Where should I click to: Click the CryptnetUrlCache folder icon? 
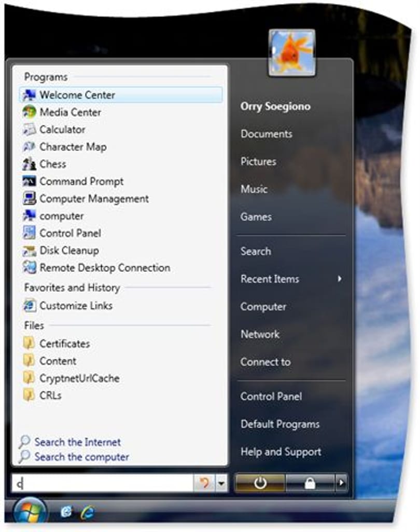tap(29, 378)
